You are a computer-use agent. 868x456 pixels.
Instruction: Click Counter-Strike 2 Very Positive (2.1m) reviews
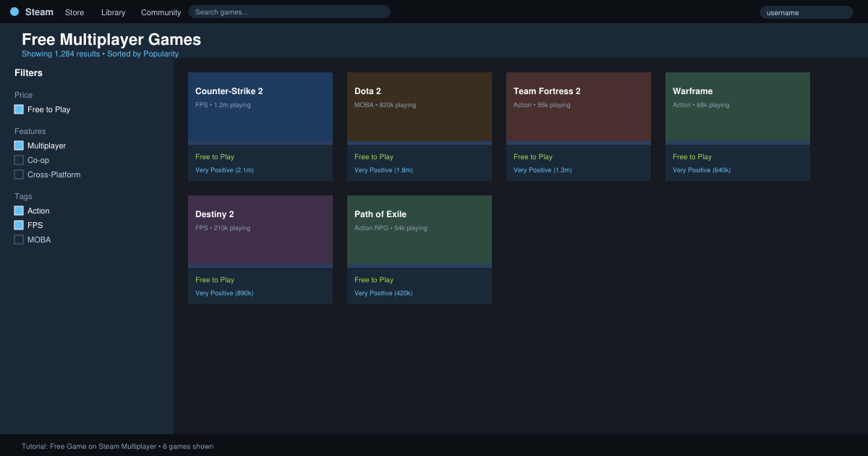point(224,170)
